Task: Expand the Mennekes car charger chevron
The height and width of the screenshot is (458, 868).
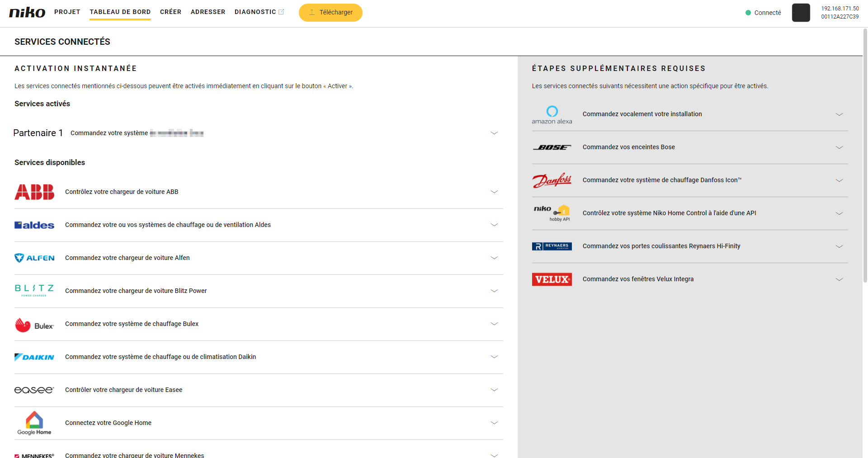Action: 494,455
